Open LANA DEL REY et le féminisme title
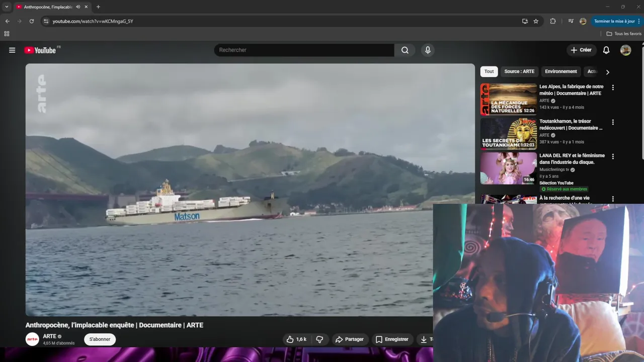The height and width of the screenshot is (362, 644). coord(572,159)
